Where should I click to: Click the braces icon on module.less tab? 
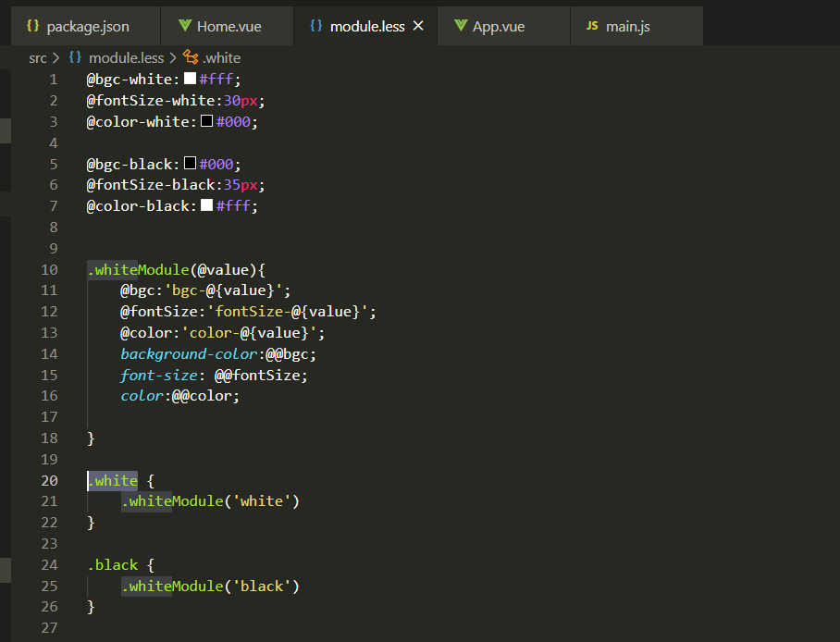[x=316, y=26]
